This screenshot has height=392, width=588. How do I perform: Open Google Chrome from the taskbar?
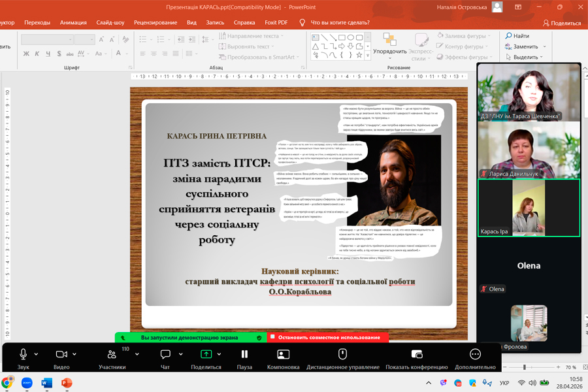click(x=7, y=383)
